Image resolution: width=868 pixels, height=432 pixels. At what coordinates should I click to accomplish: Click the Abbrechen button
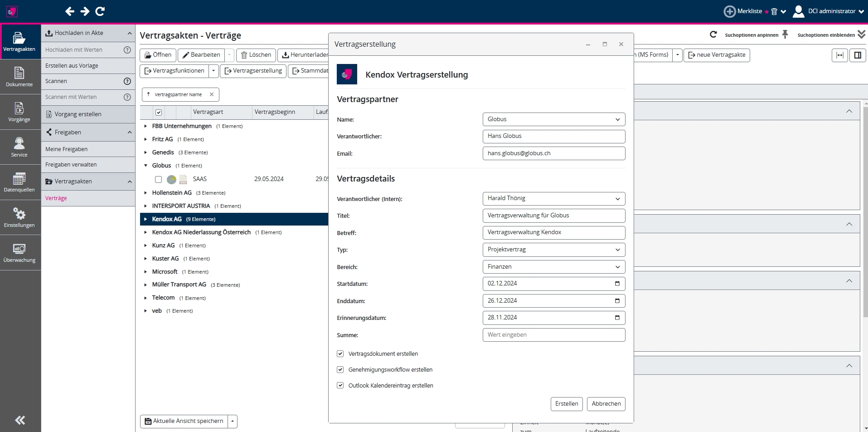pos(606,404)
